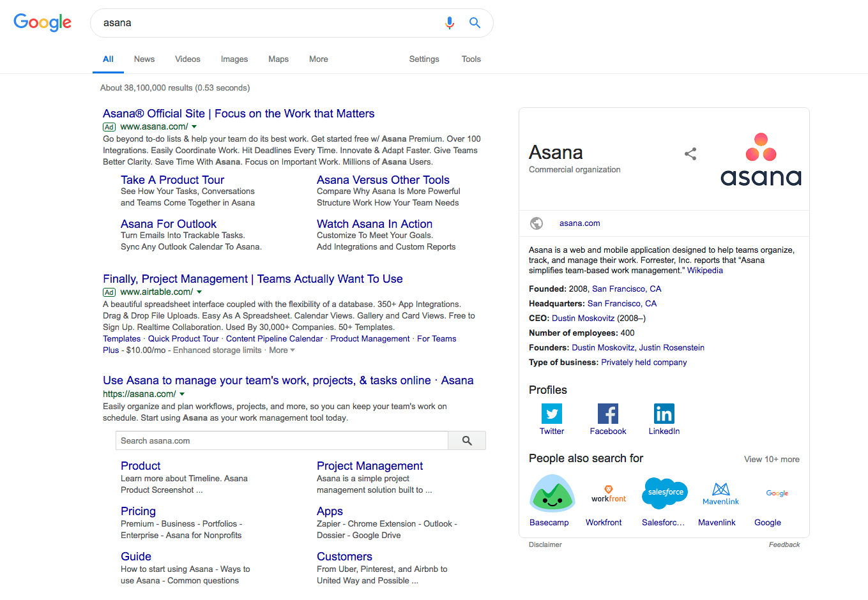
Task: Click the Basecamp logo thumbnail
Action: (552, 493)
